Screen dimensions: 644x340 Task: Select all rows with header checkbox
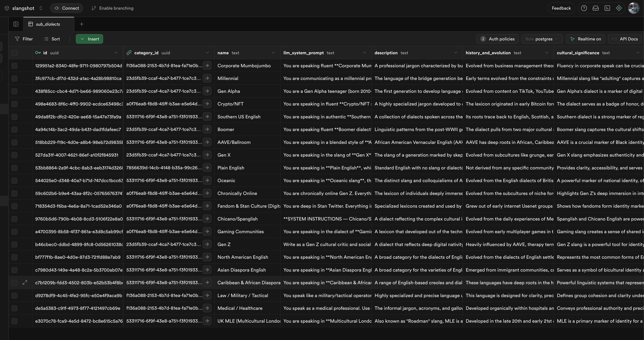(14, 53)
